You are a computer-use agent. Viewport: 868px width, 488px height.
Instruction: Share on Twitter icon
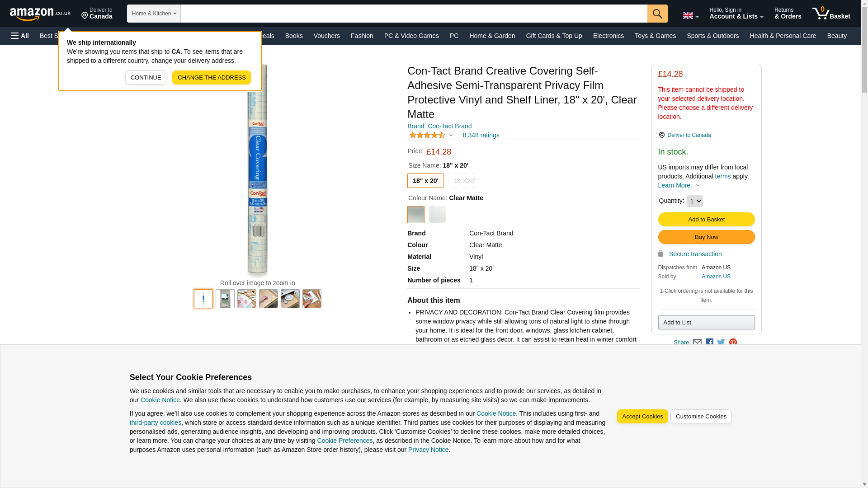pos(721,343)
